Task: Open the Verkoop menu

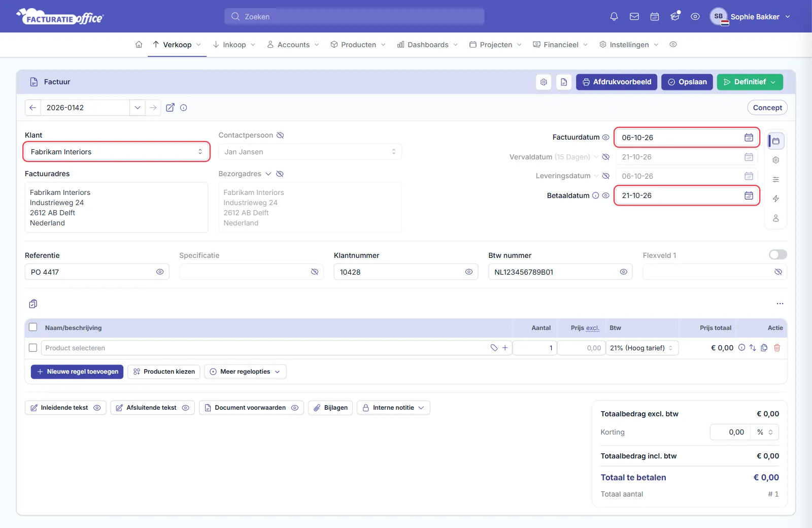Action: (x=177, y=45)
